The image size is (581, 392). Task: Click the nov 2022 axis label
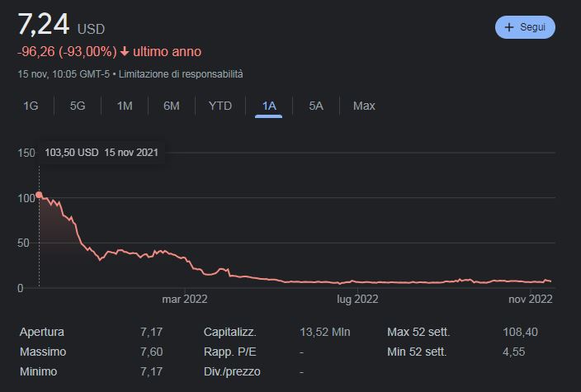coord(530,299)
